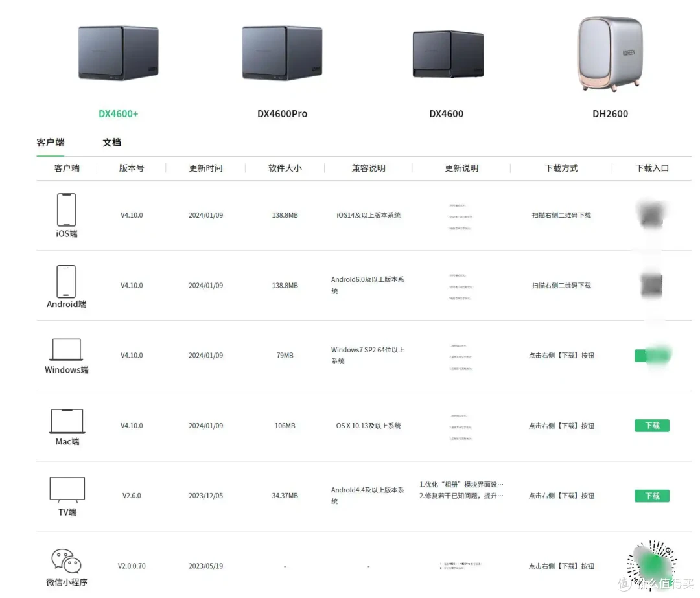Viewport: 700px width, 598px height.
Task: Click the V4.10.0 version in iOS端 row
Action: pos(132,215)
